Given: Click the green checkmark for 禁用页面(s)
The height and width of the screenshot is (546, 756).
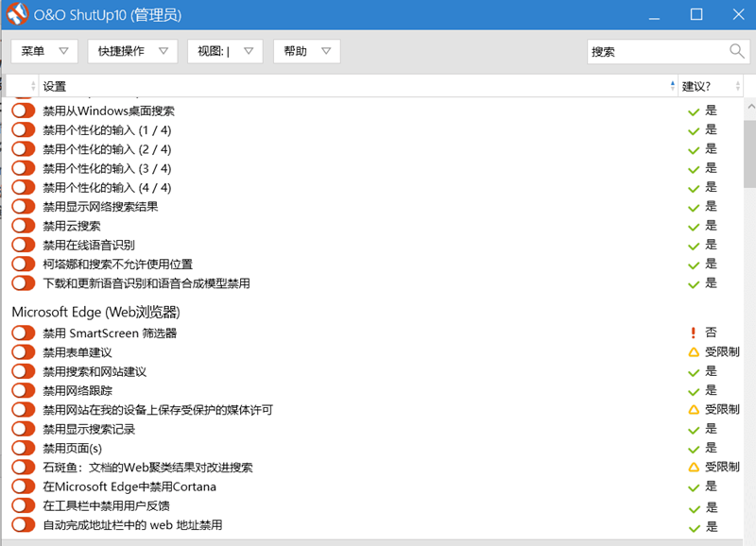Looking at the screenshot, I should pyautogui.click(x=694, y=449).
